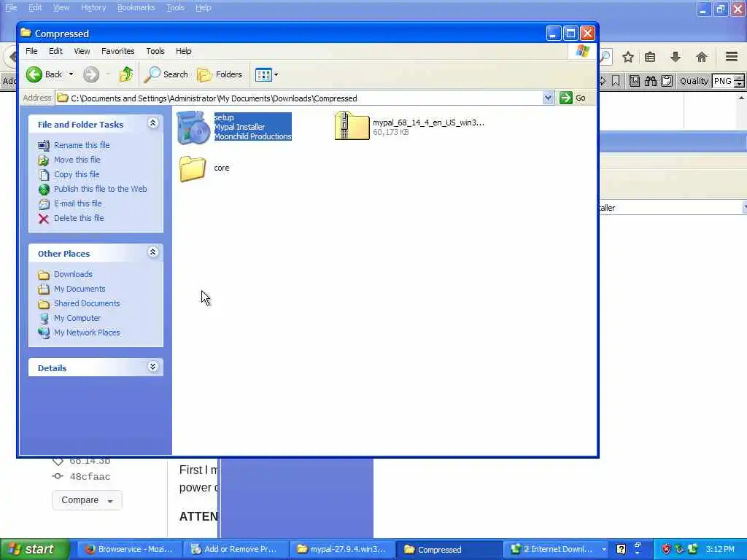
Task: Select the core folder icon
Action: pyautogui.click(x=193, y=168)
